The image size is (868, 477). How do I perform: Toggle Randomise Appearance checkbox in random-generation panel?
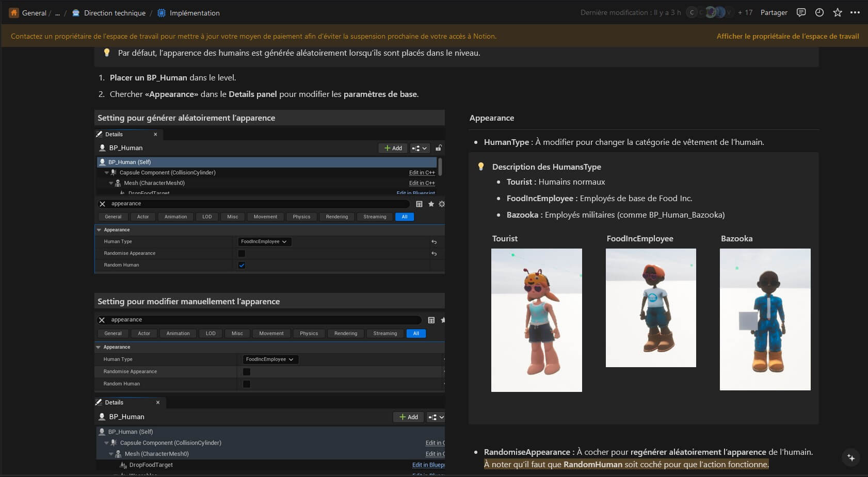coord(242,253)
